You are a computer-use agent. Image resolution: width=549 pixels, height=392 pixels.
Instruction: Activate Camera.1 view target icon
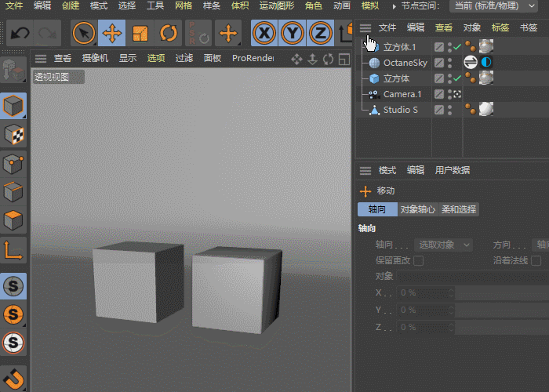[x=457, y=94]
